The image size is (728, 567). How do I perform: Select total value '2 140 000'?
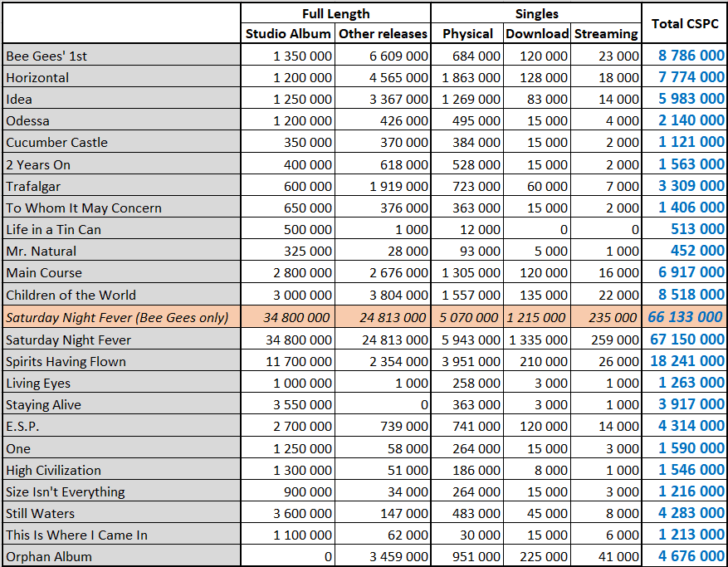point(691,120)
